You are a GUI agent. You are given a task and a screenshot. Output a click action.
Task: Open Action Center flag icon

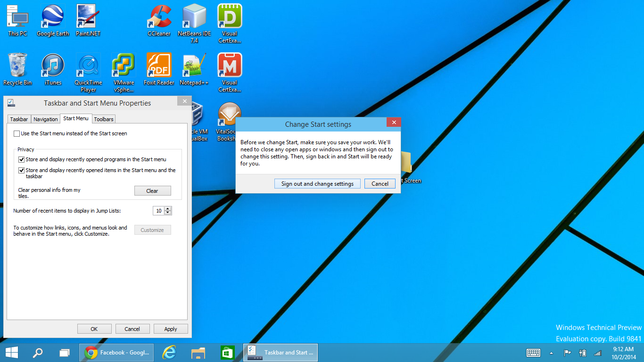pos(568,353)
